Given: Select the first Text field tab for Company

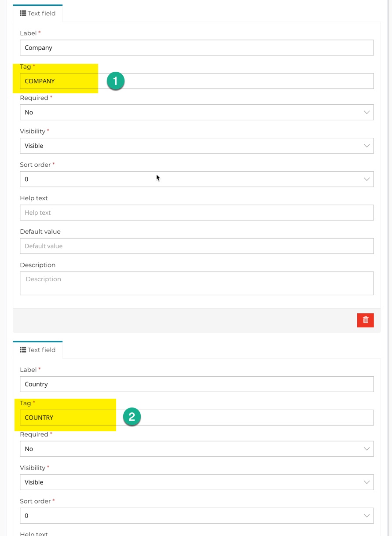Looking at the screenshot, I should tap(37, 13).
